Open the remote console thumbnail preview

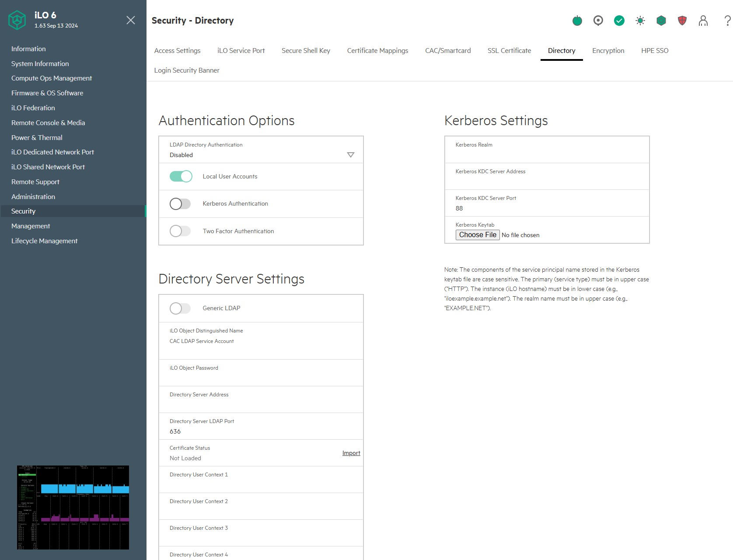coord(73,507)
